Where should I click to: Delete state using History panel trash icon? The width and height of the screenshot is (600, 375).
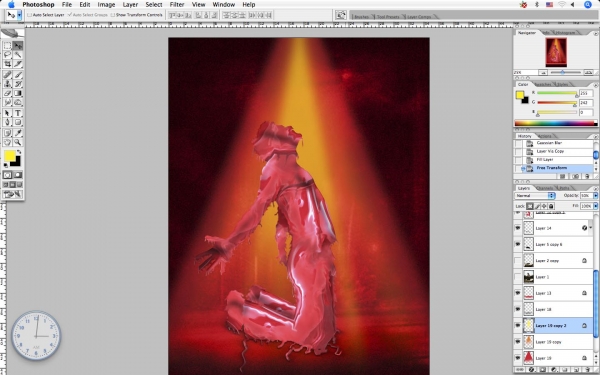[x=587, y=176]
